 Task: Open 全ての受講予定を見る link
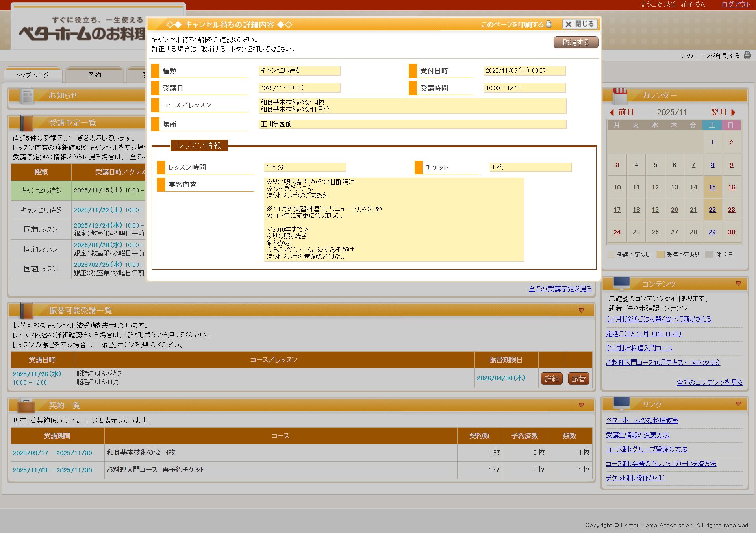[x=560, y=289]
